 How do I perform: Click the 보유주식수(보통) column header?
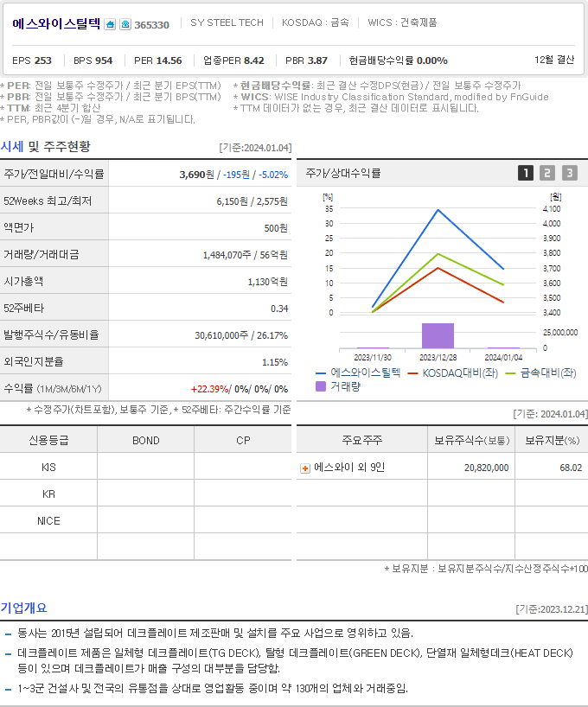(472, 441)
